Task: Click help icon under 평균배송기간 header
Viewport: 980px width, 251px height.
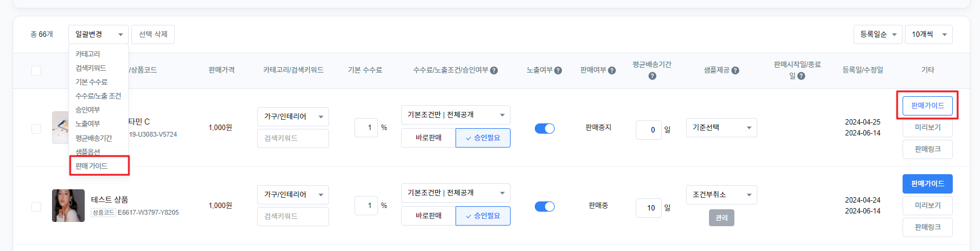Action: (x=652, y=76)
